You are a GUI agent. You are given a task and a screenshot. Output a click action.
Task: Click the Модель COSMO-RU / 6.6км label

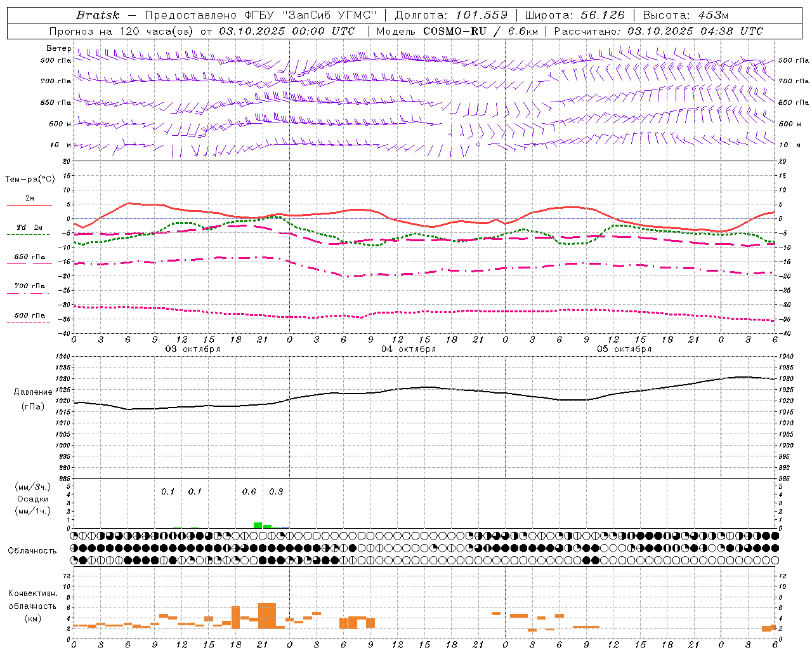click(457, 31)
